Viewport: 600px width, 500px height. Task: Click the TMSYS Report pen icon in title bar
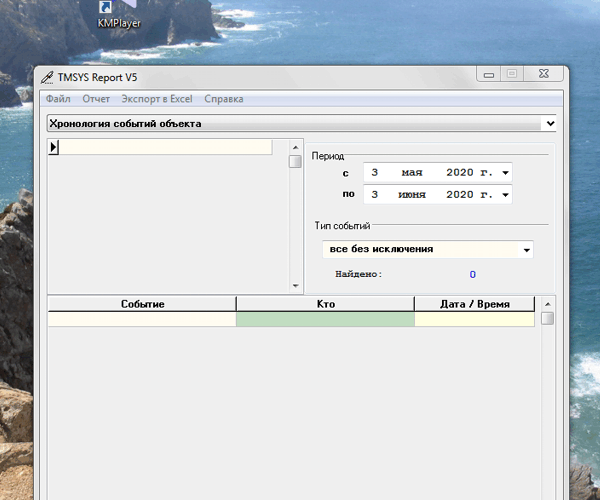(x=47, y=78)
